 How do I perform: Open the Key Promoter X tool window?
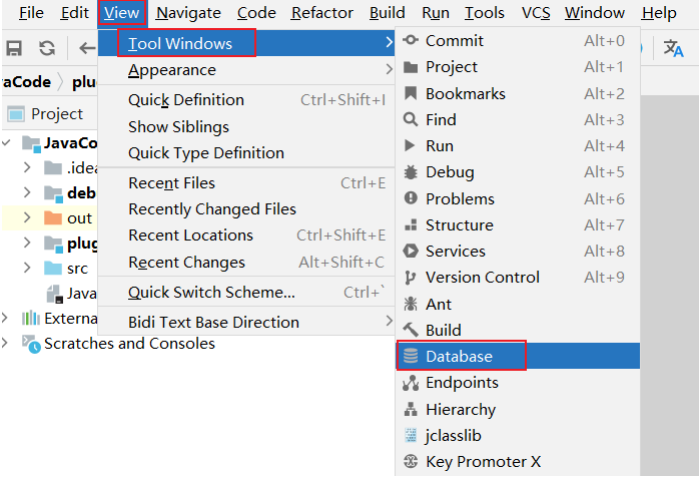(482, 461)
